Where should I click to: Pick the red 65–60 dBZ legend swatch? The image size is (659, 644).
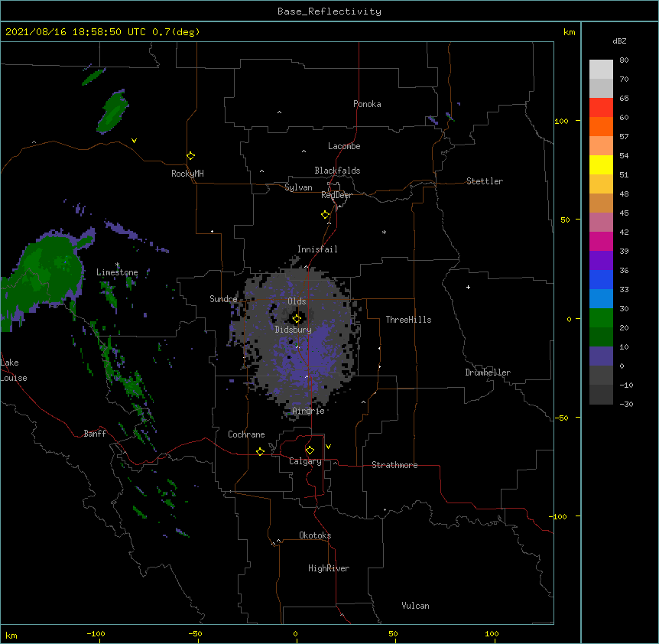click(x=601, y=107)
